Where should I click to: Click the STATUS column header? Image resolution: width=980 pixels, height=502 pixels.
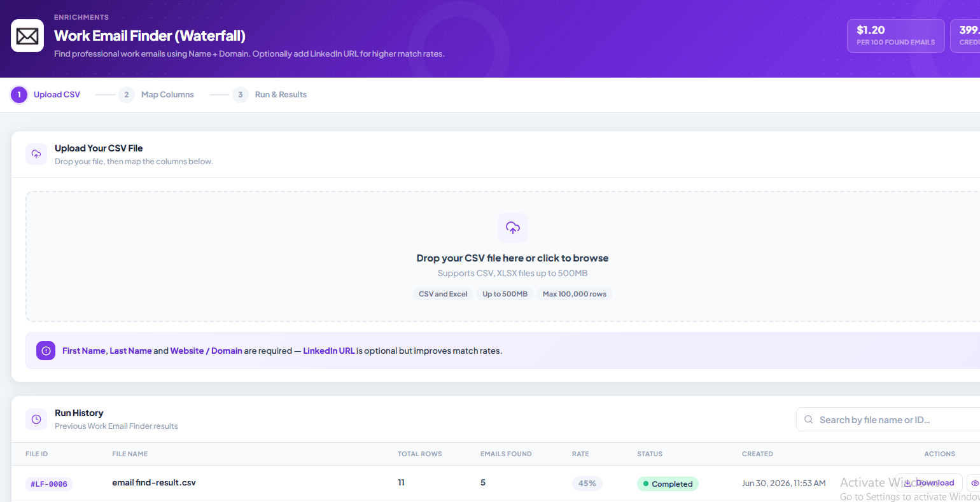click(650, 454)
